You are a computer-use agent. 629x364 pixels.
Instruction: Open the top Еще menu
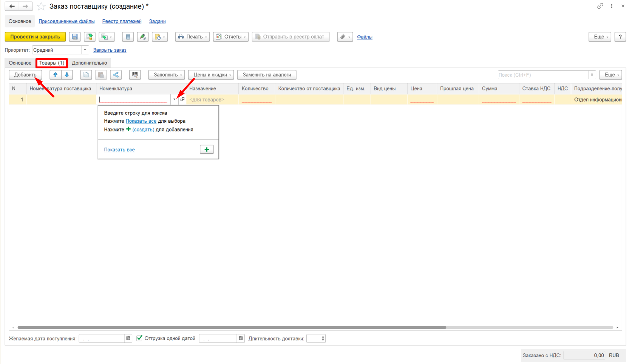(x=600, y=37)
